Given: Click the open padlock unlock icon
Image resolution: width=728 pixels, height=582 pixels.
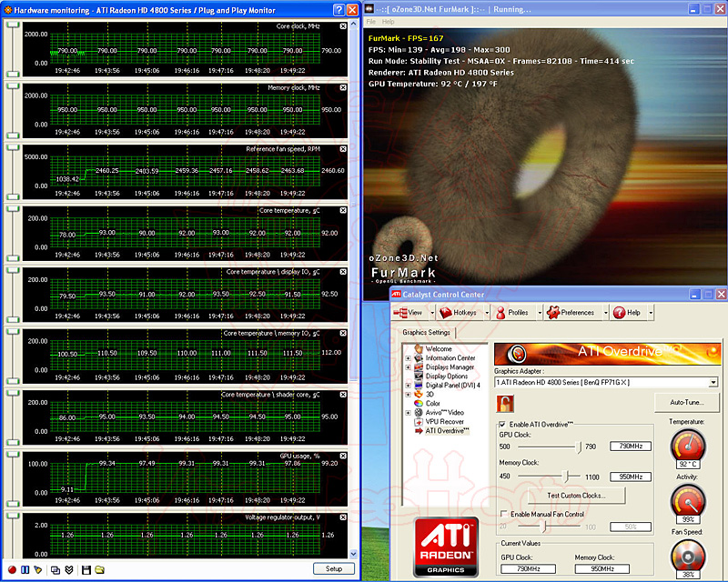Looking at the screenshot, I should tap(505, 404).
